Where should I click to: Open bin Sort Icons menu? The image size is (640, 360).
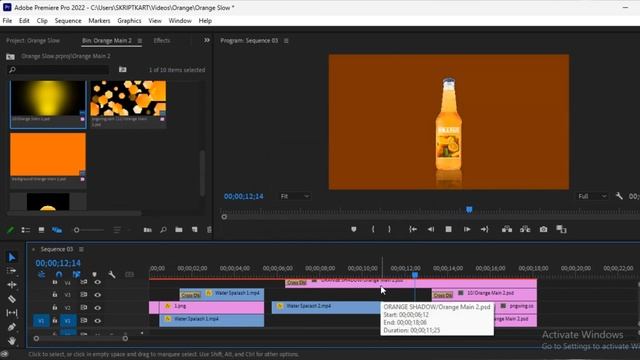coord(117,230)
